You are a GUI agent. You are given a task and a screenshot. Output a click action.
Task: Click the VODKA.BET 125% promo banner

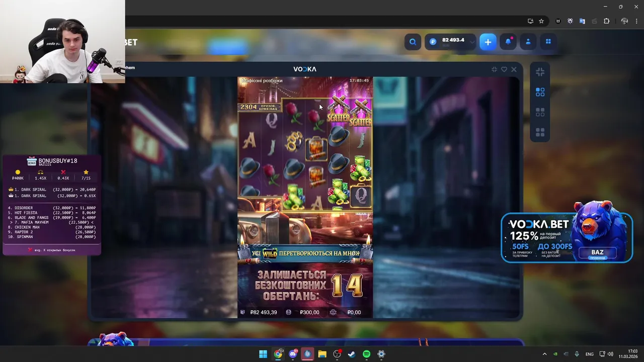tap(567, 237)
